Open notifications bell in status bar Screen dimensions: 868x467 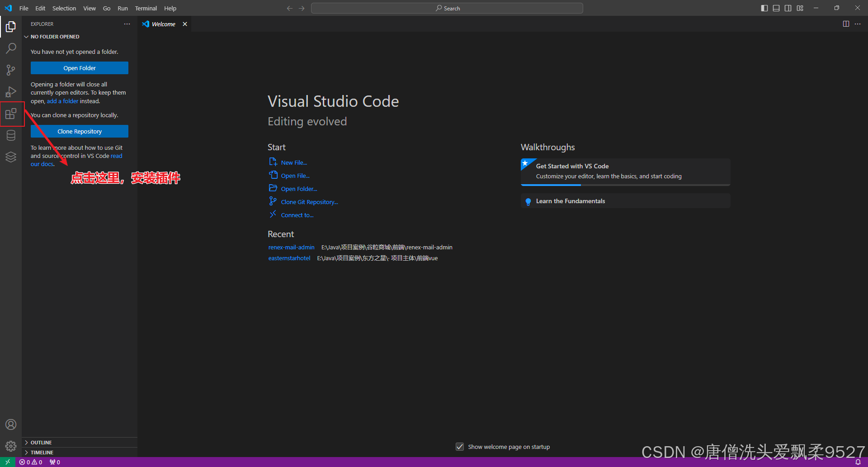[x=858, y=462]
